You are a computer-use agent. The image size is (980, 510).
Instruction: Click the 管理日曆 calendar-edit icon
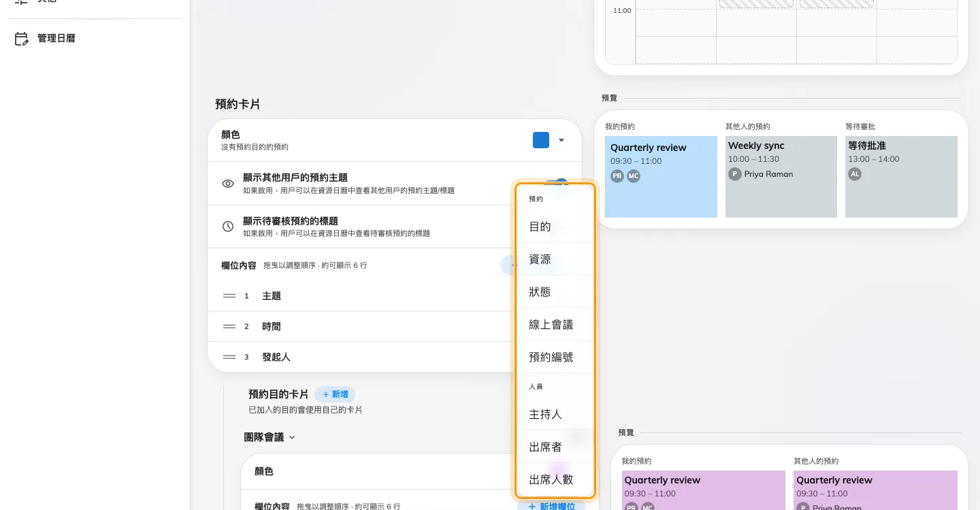click(x=22, y=39)
